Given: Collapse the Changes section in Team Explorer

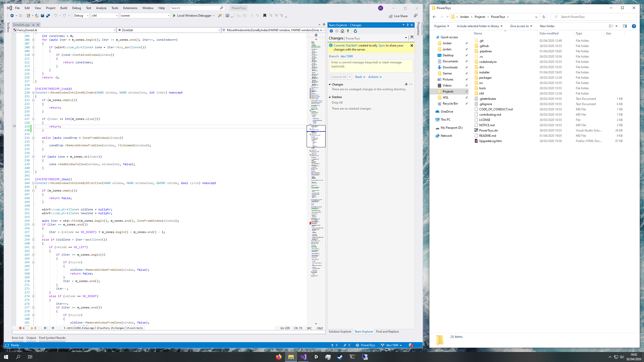Looking at the screenshot, I should (x=330, y=84).
